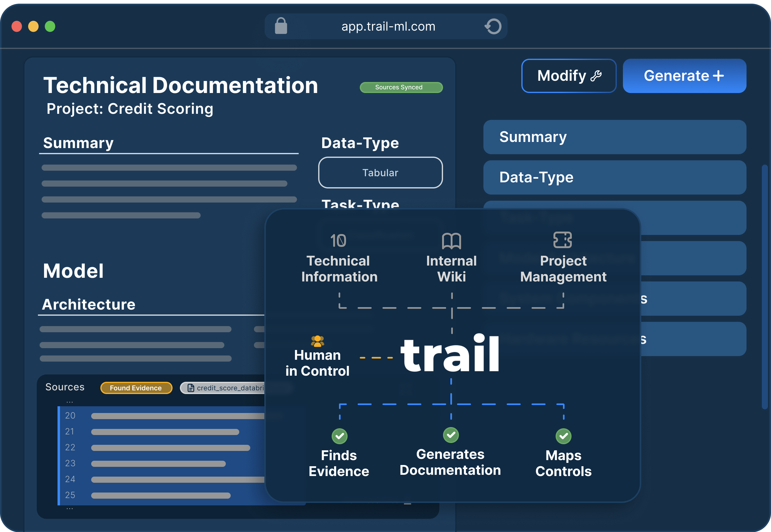Click the plus icon in the Generate button

718,76
